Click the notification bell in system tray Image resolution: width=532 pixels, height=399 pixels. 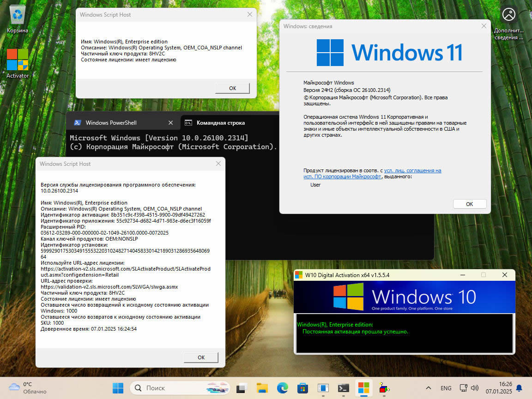[519, 388]
